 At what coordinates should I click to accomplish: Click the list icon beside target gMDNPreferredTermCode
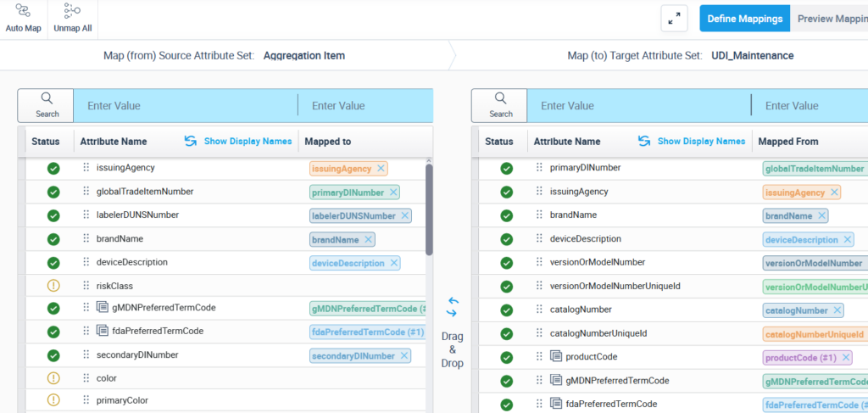[x=556, y=380]
